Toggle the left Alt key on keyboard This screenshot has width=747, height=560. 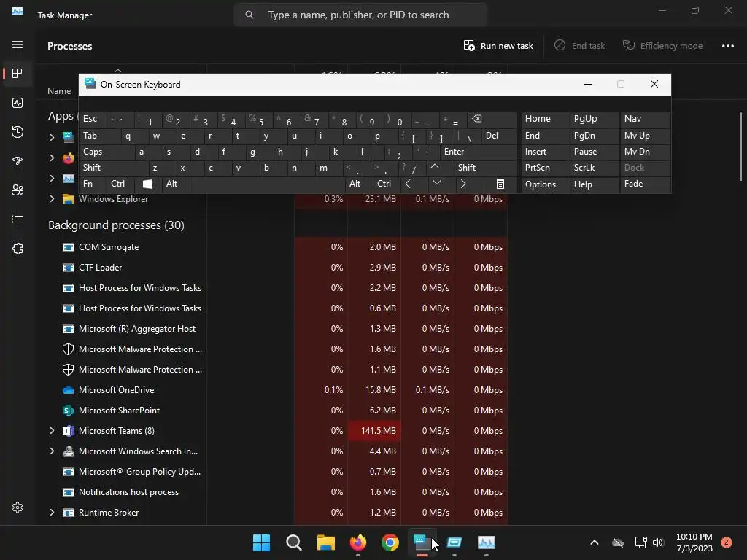176,184
